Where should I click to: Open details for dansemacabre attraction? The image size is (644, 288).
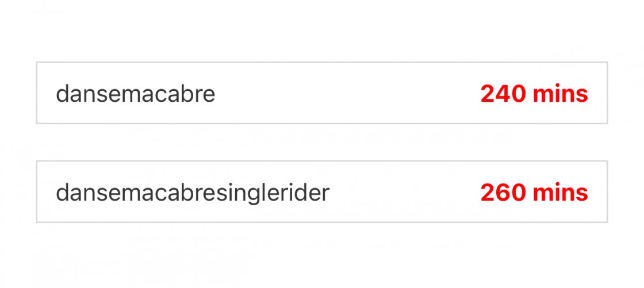tap(321, 93)
